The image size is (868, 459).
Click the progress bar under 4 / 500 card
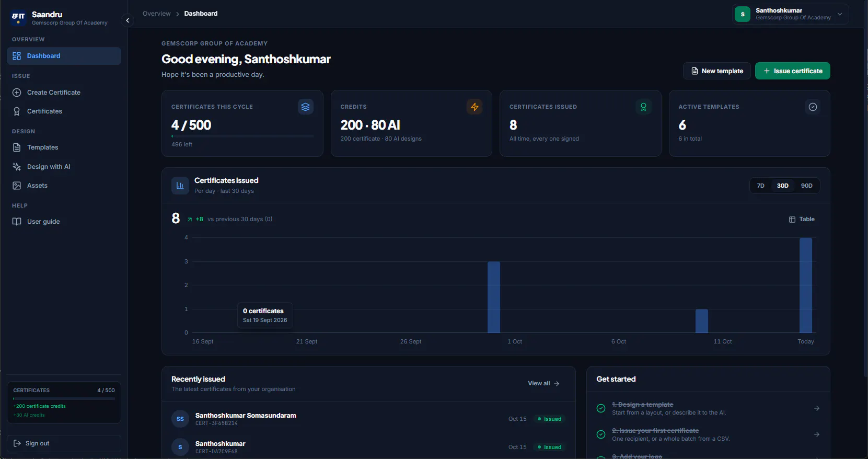point(242,136)
